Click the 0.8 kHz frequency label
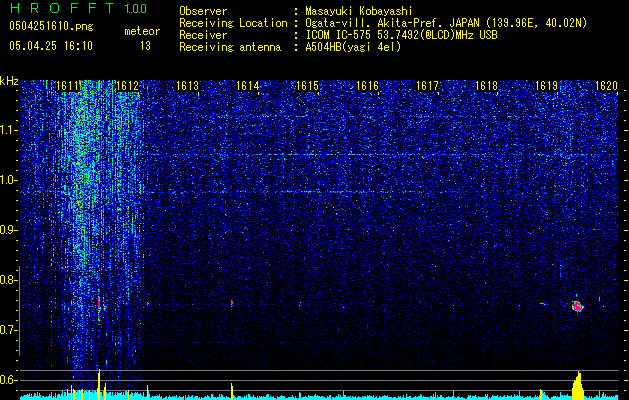 9,280
